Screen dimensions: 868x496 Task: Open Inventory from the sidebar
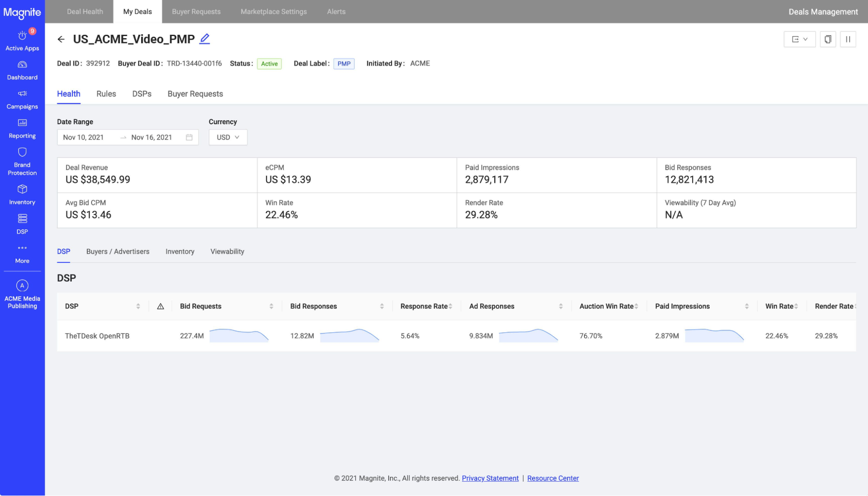[x=22, y=195]
